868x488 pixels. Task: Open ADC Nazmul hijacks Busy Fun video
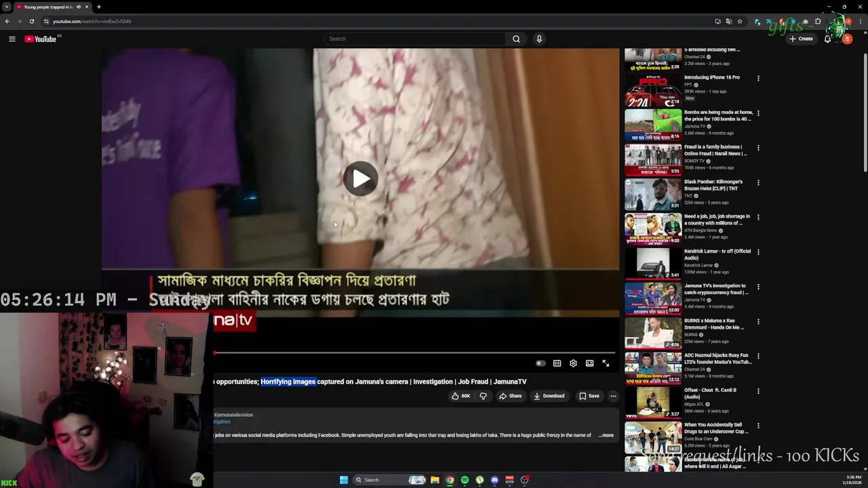tap(717, 359)
